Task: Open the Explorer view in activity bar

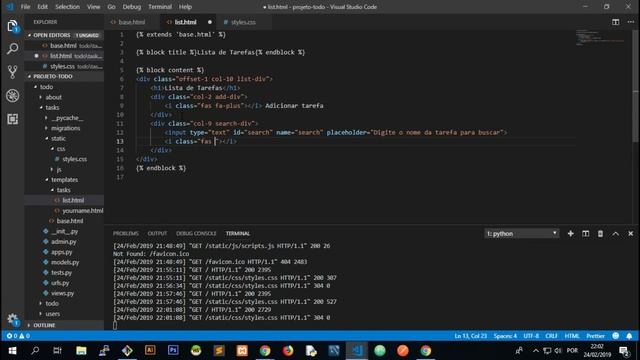Action: click(x=12, y=27)
